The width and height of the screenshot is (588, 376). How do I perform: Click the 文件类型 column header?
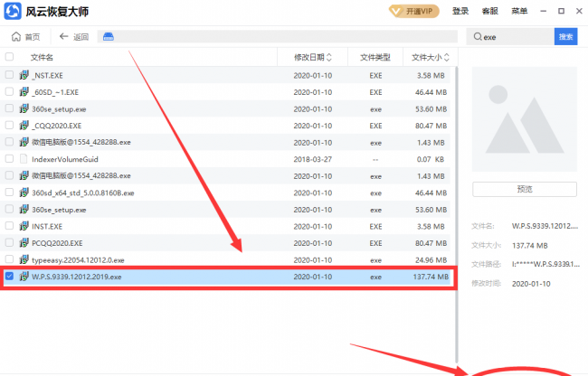pyautogui.click(x=375, y=57)
